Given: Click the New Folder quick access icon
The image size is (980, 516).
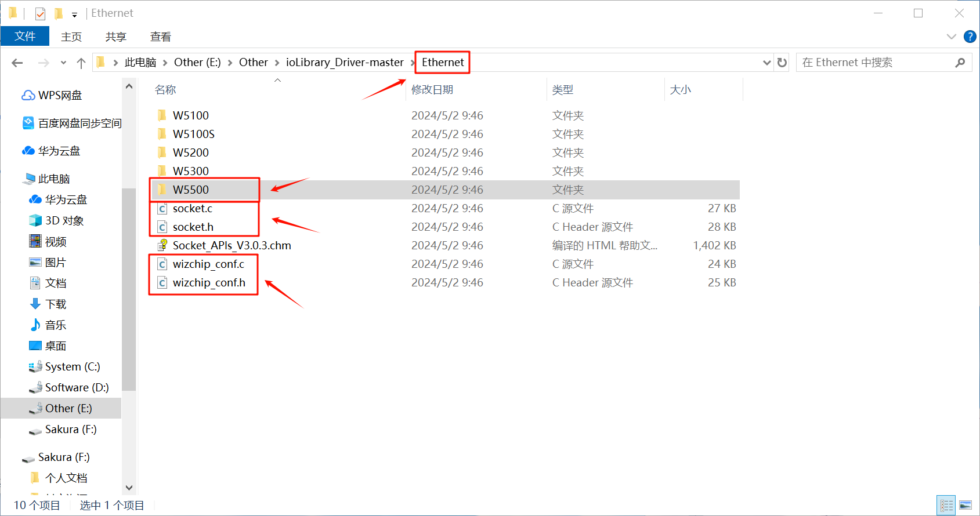Looking at the screenshot, I should point(58,13).
